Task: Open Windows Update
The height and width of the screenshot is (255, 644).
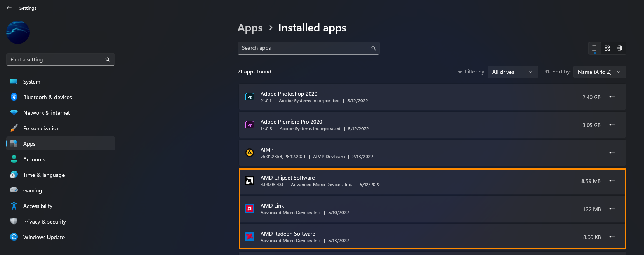Action: coord(61,237)
